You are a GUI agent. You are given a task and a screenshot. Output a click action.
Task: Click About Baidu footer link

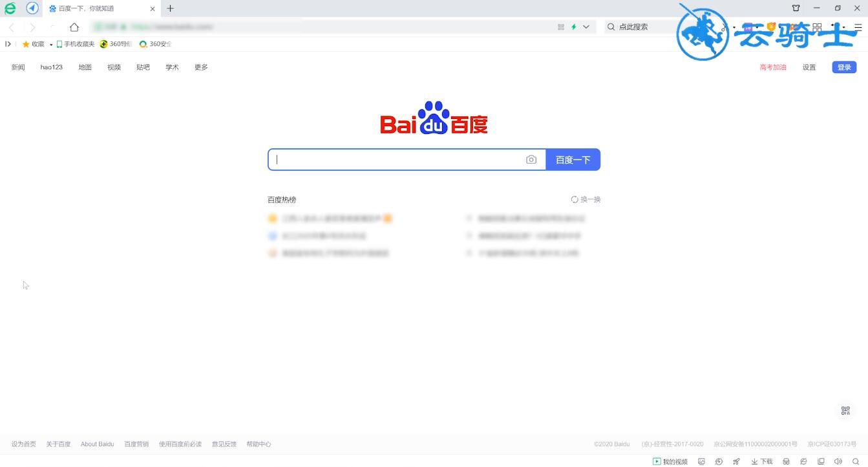point(98,444)
